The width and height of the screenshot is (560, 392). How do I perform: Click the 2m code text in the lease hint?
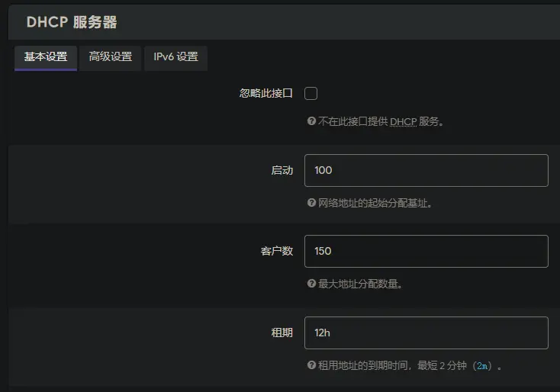[x=483, y=366]
